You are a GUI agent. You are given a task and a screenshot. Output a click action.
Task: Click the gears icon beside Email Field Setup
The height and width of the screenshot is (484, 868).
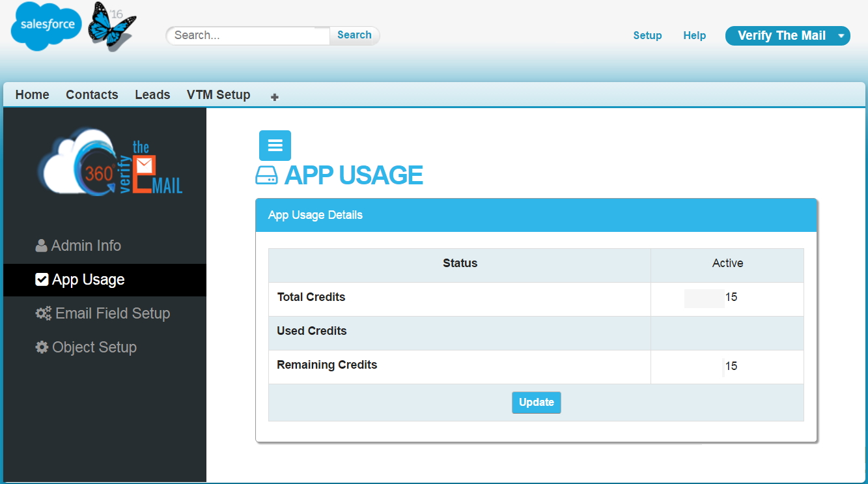pyautogui.click(x=44, y=313)
